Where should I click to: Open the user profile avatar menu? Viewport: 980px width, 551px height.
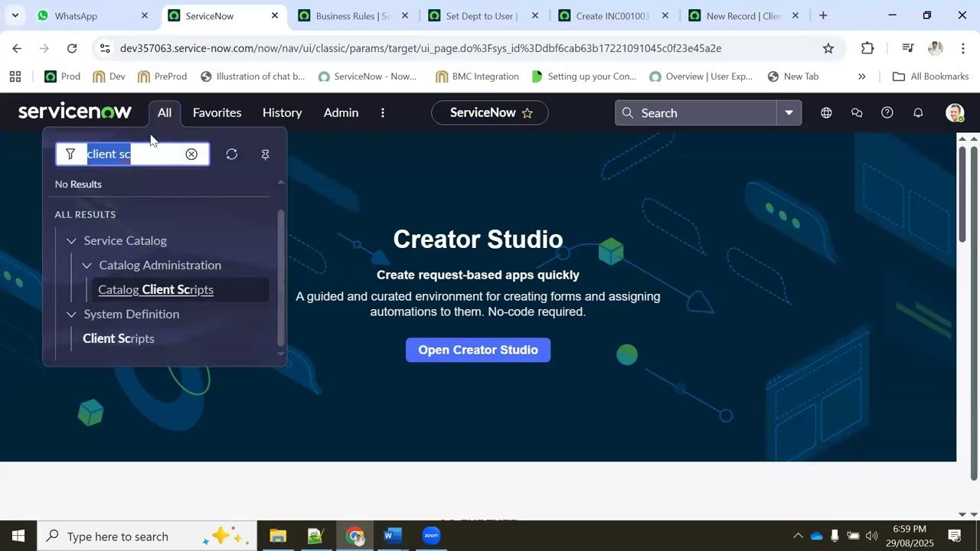[955, 112]
